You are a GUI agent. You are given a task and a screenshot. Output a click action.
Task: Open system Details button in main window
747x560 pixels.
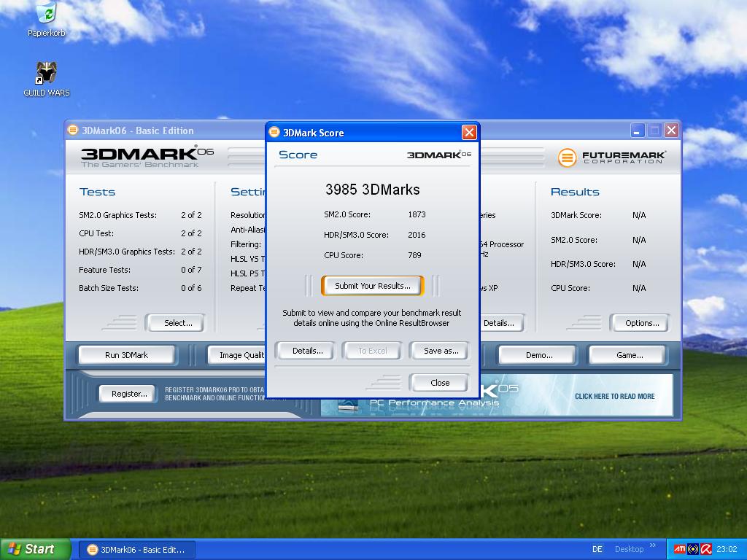pyautogui.click(x=500, y=323)
